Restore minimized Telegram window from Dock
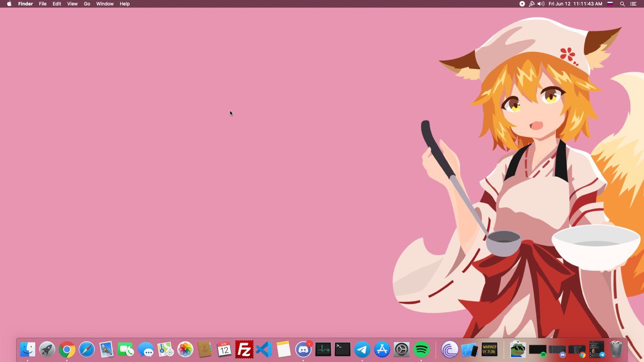The height and width of the screenshot is (362, 644). pos(597,349)
